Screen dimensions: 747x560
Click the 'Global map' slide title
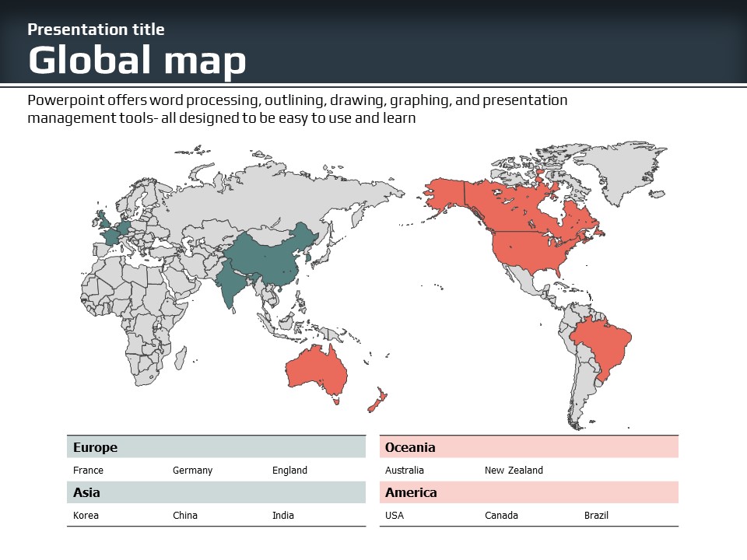137,61
